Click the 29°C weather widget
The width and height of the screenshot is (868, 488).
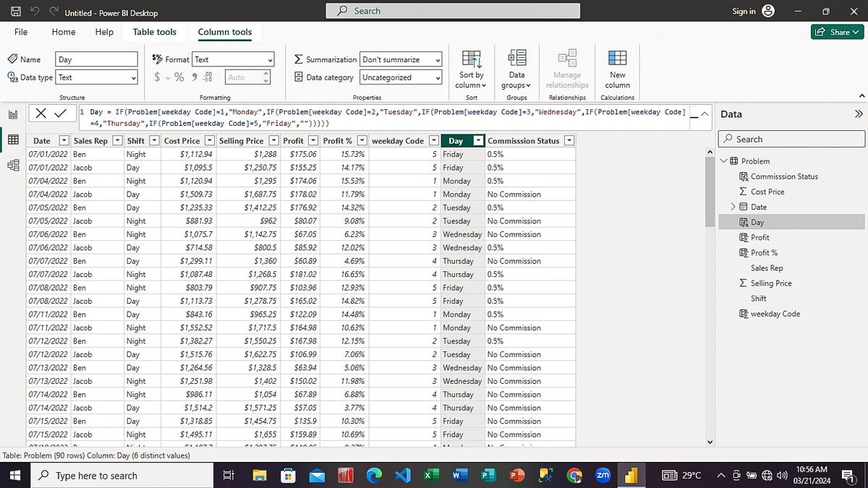681,475
